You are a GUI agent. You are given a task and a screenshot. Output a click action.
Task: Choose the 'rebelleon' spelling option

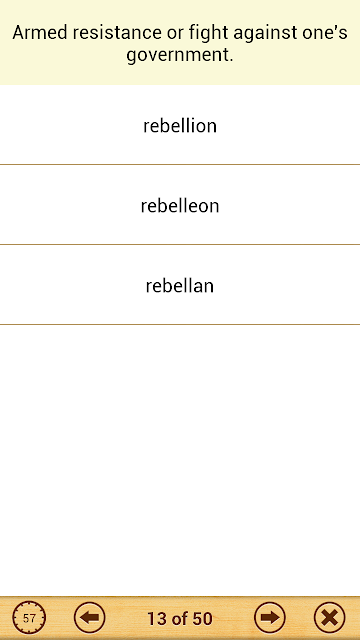point(180,205)
